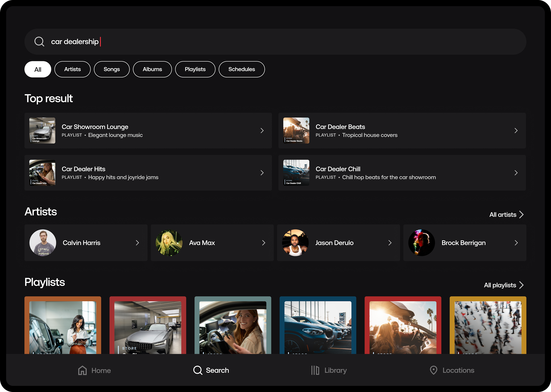Open Home from the bottom navigation
The image size is (551, 392).
94,370
